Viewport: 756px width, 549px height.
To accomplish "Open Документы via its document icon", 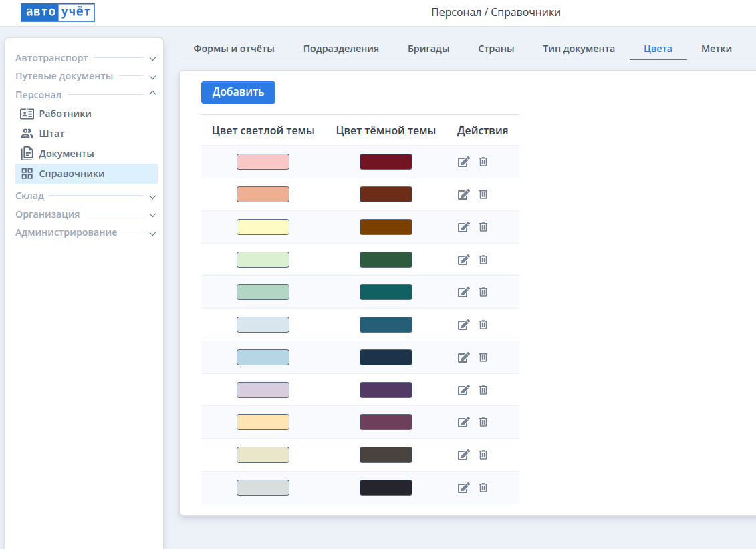I will point(27,154).
